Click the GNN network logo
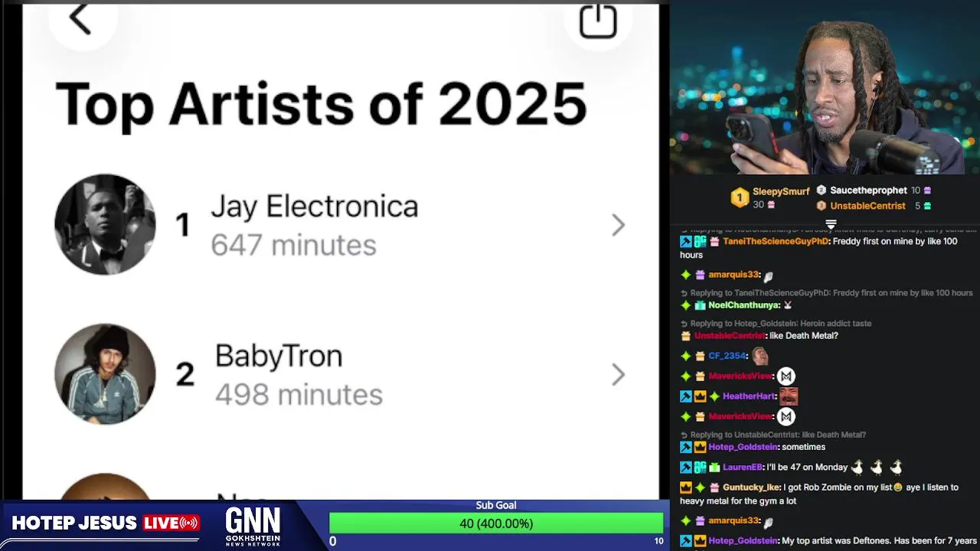Viewport: 980px width, 551px height. [x=253, y=526]
